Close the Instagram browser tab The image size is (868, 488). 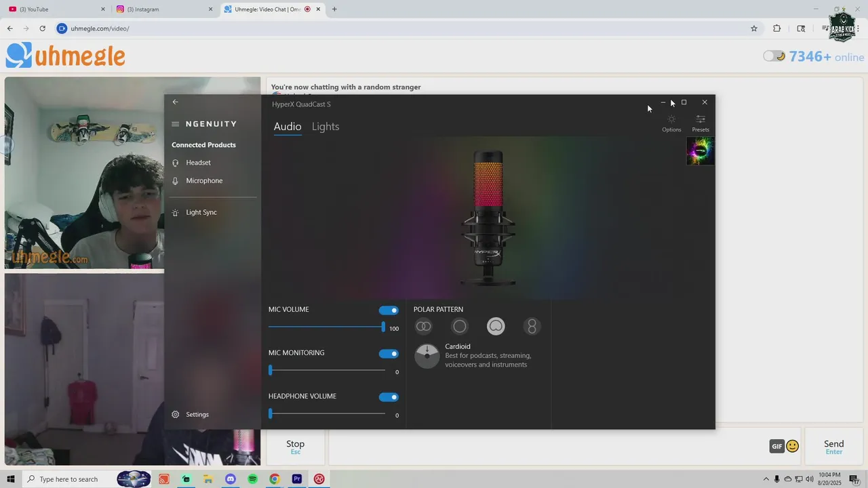(210, 9)
